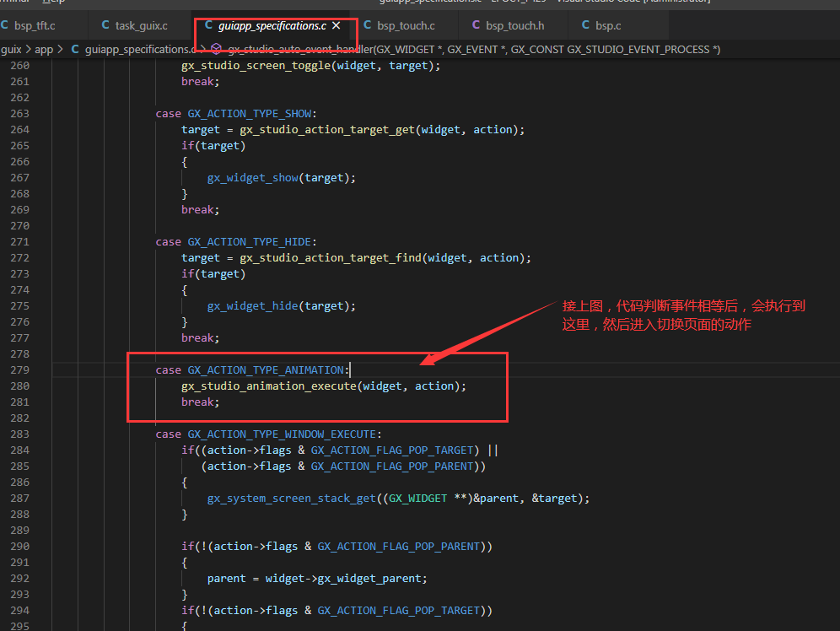Click the C file icon on bsp_touch.h tab
Viewport: 840px width, 631px height.
coord(477,25)
